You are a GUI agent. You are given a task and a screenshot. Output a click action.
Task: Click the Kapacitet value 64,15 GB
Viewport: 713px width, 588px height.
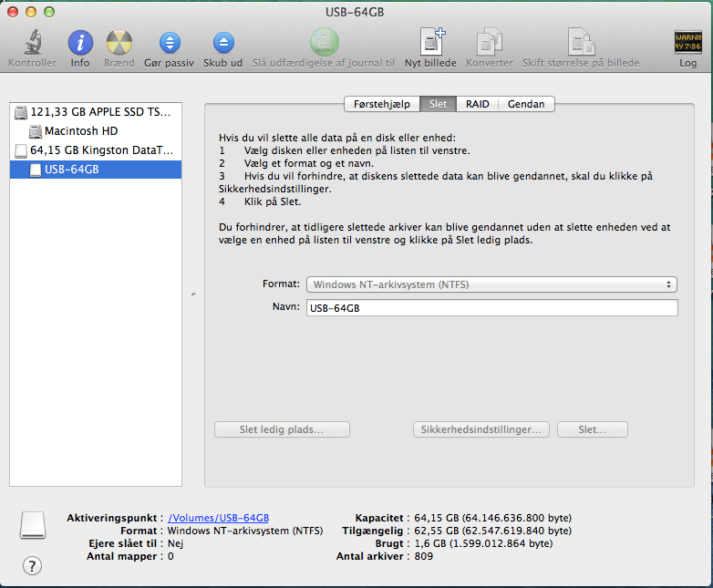(x=493, y=518)
